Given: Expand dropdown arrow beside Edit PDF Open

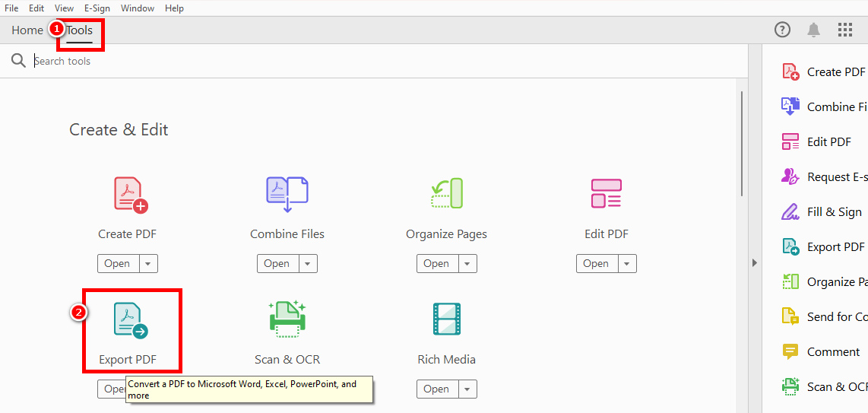Looking at the screenshot, I should click(x=626, y=264).
